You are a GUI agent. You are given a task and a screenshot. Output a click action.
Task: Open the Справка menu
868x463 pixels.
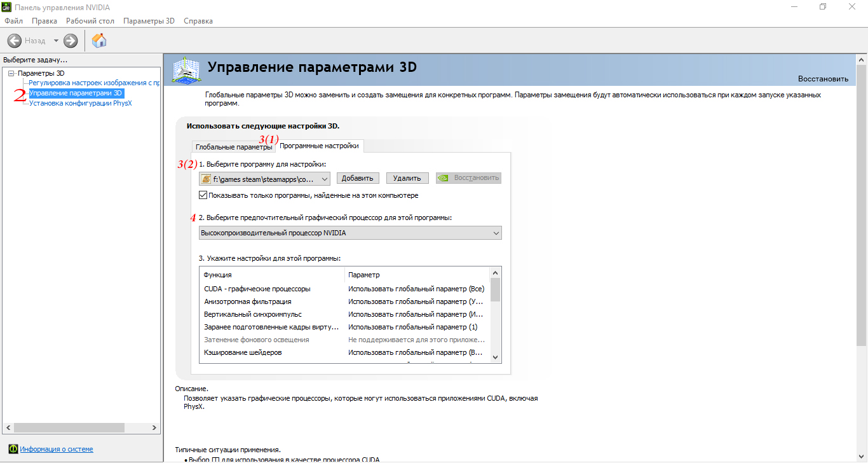[198, 21]
